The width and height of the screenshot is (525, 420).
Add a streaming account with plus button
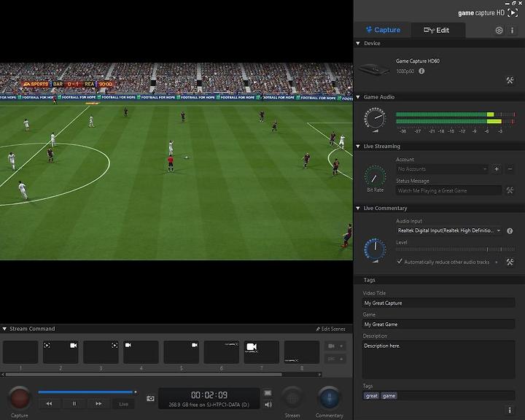click(x=497, y=169)
